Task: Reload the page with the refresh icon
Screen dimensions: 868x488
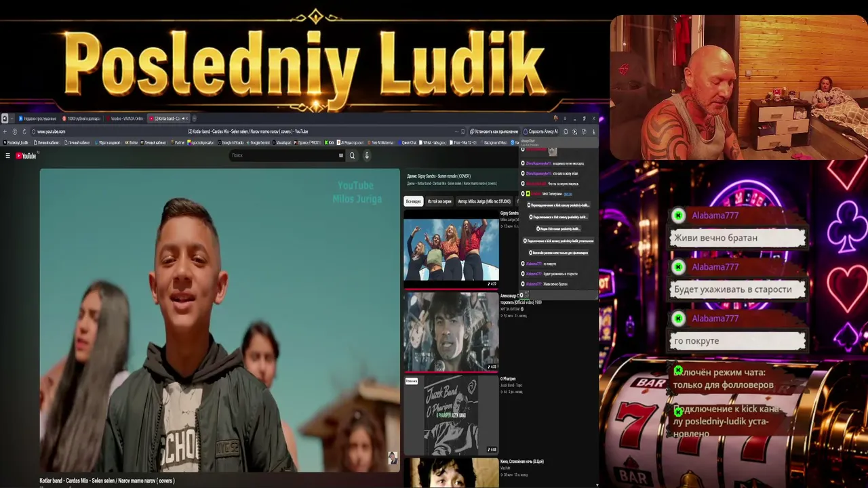Action: pyautogui.click(x=24, y=131)
